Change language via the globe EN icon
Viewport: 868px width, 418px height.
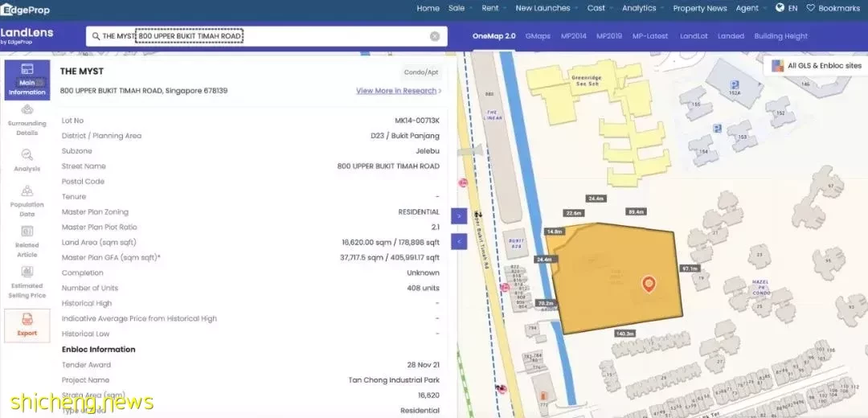coord(787,8)
